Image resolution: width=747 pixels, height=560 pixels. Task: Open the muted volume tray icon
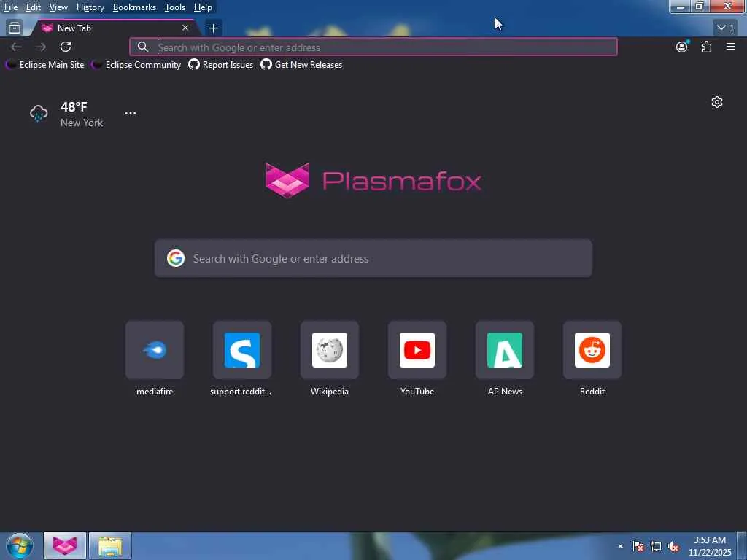point(673,547)
